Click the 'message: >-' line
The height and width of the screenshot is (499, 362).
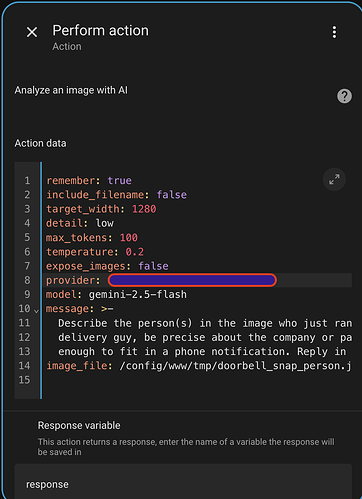80,309
